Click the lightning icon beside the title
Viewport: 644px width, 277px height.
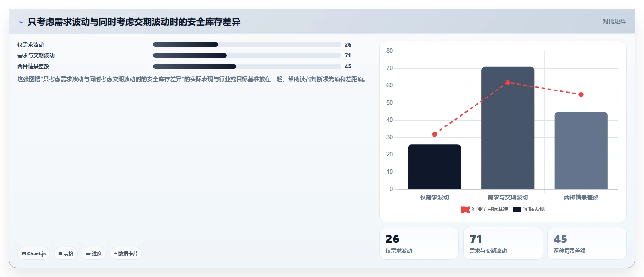coord(21,22)
